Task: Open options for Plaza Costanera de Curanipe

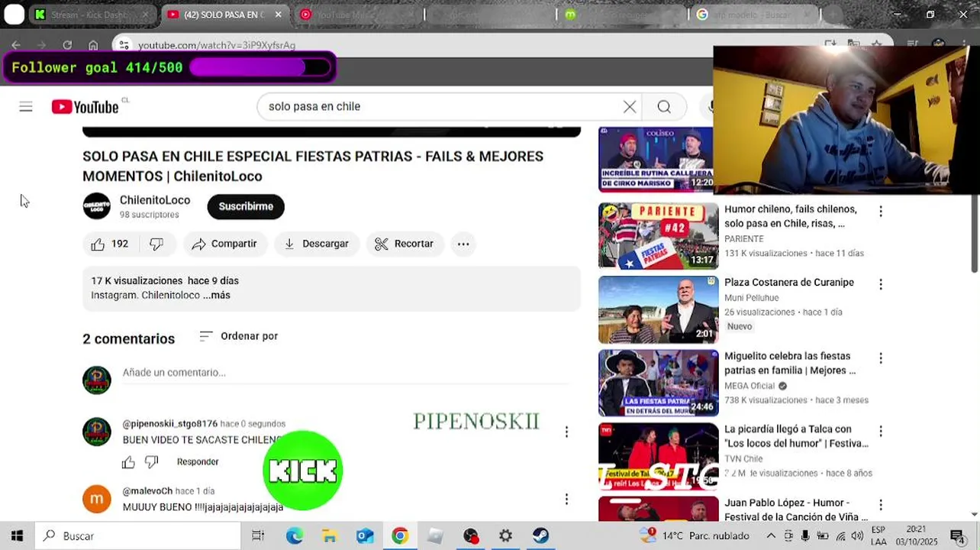Action: (881, 284)
